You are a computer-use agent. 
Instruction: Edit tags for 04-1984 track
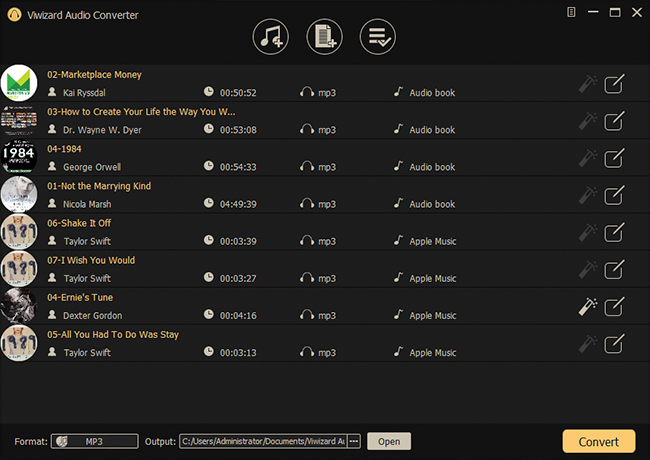click(x=615, y=158)
